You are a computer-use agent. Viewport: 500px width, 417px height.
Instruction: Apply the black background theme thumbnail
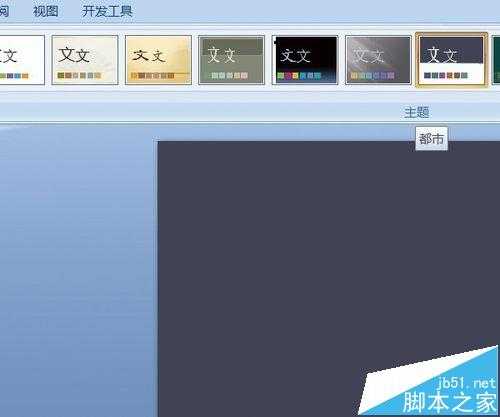(305, 60)
